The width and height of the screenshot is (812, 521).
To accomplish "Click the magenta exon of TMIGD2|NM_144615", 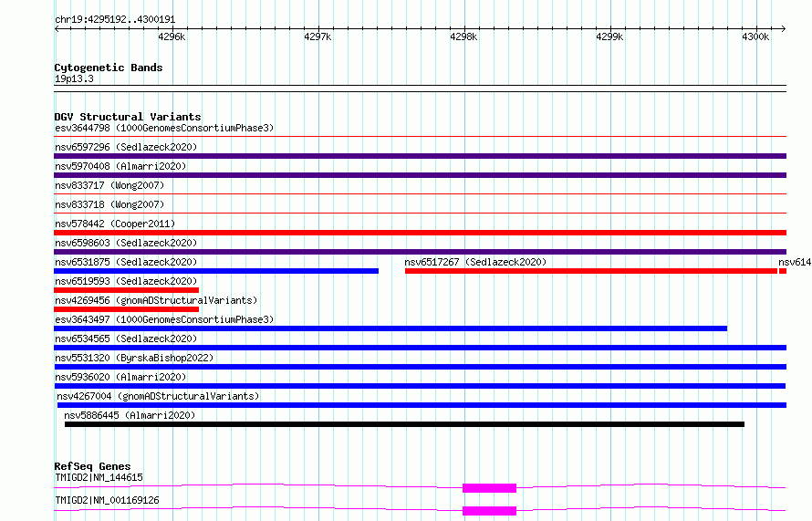I will tap(489, 488).
